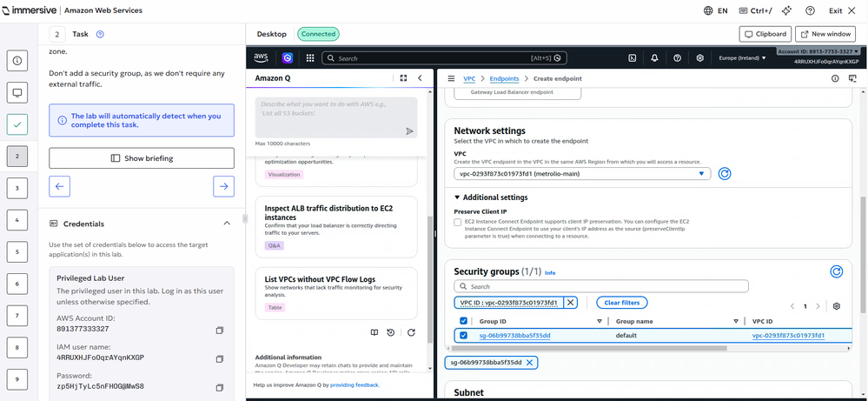Toggle select-all checkbox in security groups header
Viewport: 868px width, 401px height.
pyautogui.click(x=463, y=320)
